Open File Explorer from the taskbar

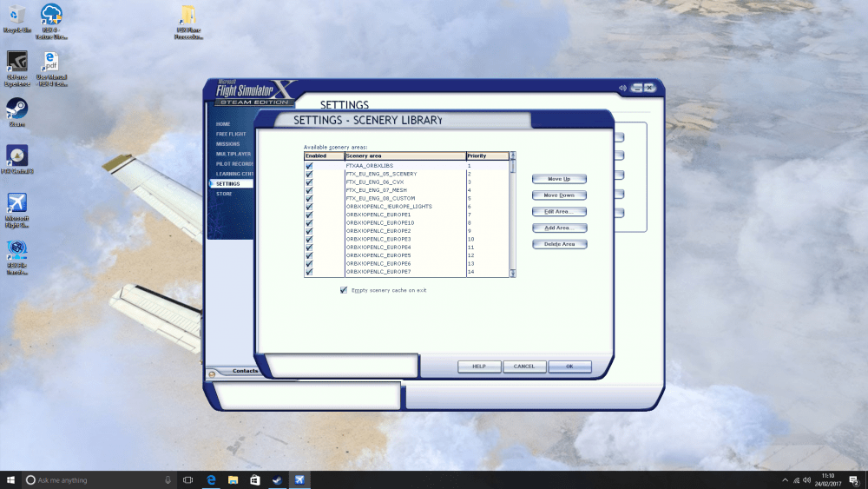pos(233,480)
